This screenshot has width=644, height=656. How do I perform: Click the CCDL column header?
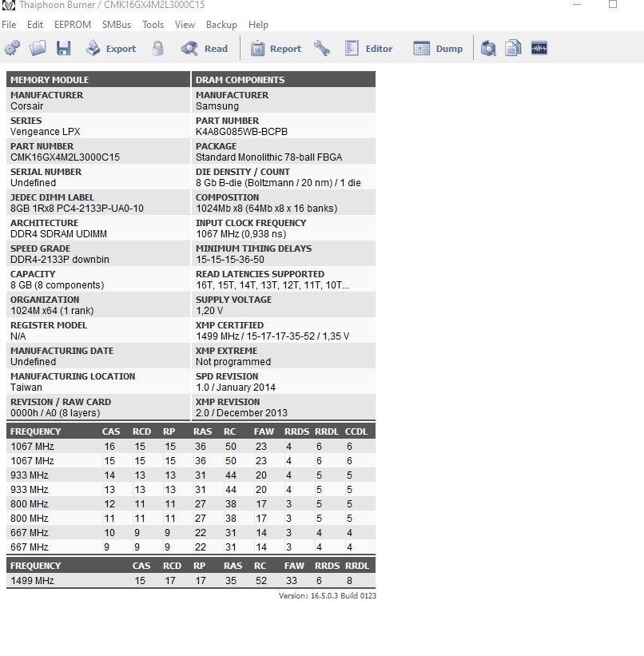pos(356,431)
